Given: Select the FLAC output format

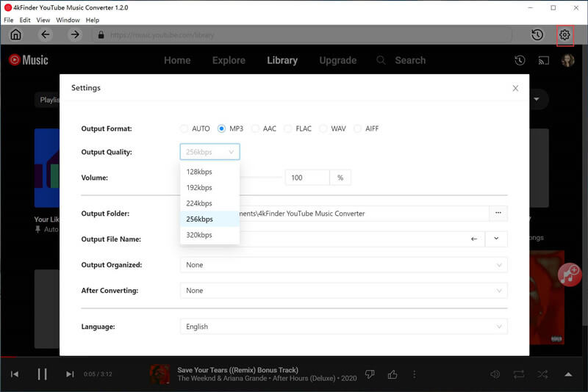Looking at the screenshot, I should coord(288,128).
